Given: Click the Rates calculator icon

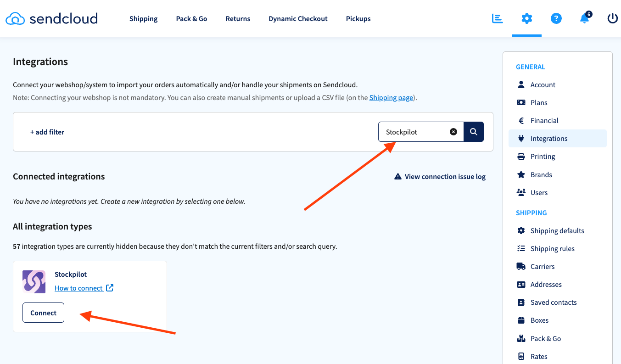Looking at the screenshot, I should (521, 356).
